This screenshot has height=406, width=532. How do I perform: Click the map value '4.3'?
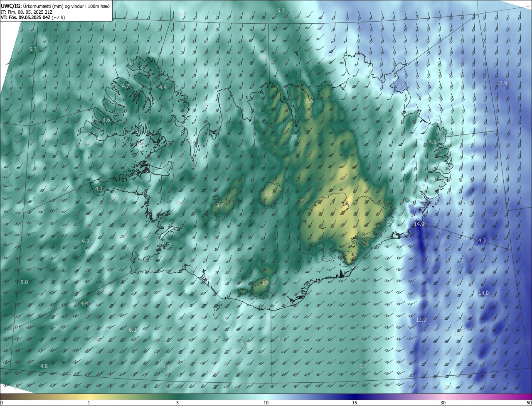point(99,188)
